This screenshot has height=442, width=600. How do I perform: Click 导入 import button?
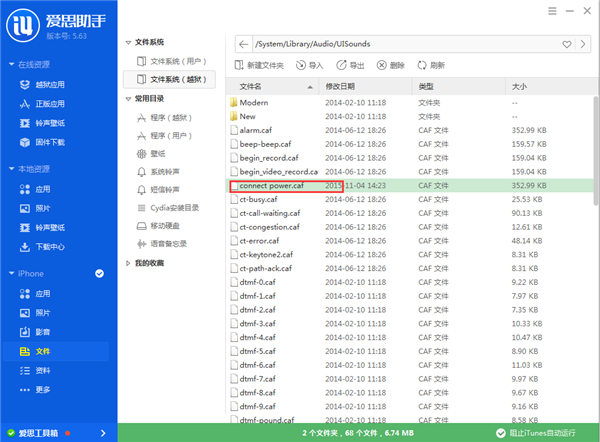[x=310, y=65]
